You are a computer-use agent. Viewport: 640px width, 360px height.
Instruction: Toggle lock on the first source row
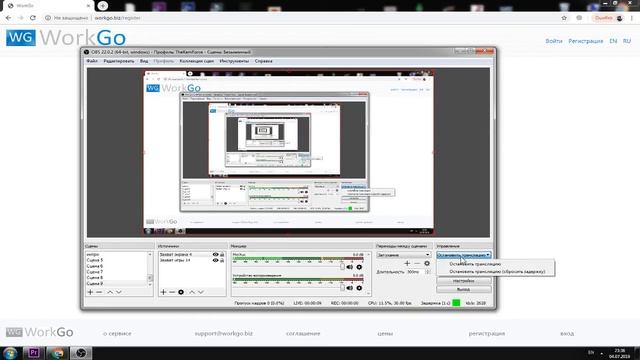[222, 254]
